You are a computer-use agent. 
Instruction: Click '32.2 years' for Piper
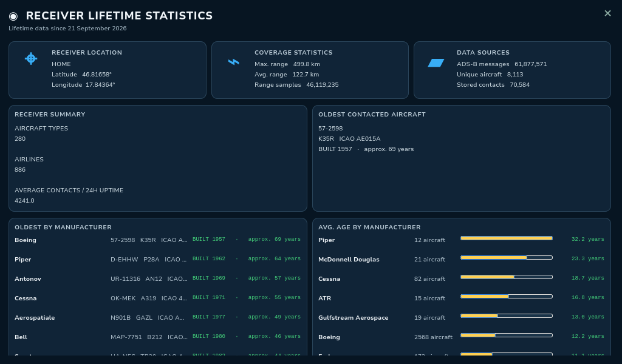tap(587, 239)
